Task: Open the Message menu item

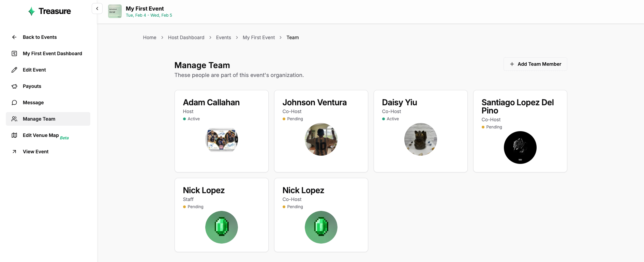Action: [x=48, y=103]
